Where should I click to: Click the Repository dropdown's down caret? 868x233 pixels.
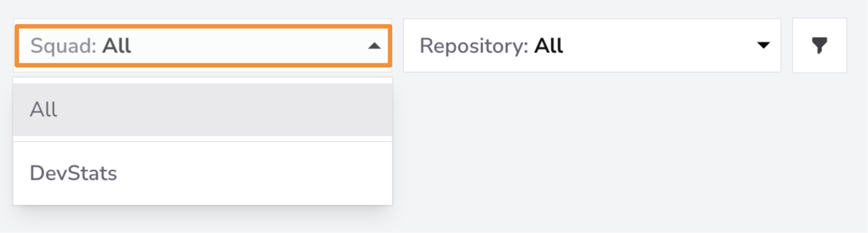pos(763,45)
